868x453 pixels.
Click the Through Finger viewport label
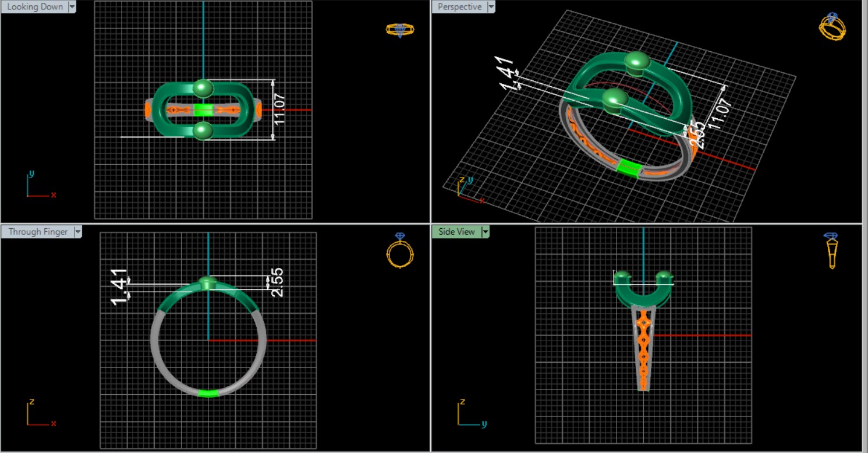(x=38, y=232)
